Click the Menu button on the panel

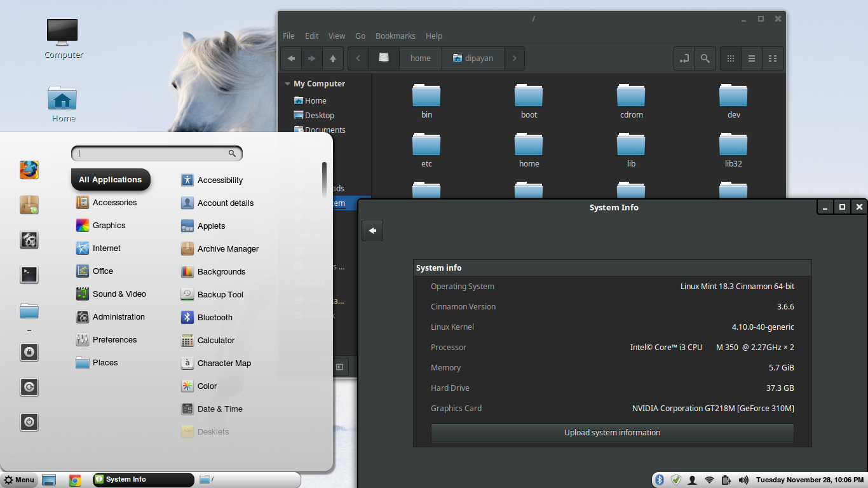[19, 480]
